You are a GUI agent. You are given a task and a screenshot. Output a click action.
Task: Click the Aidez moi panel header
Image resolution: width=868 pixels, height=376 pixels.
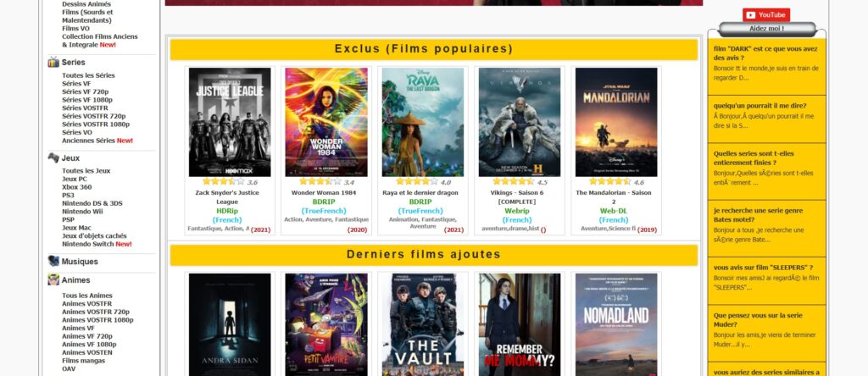point(766,29)
